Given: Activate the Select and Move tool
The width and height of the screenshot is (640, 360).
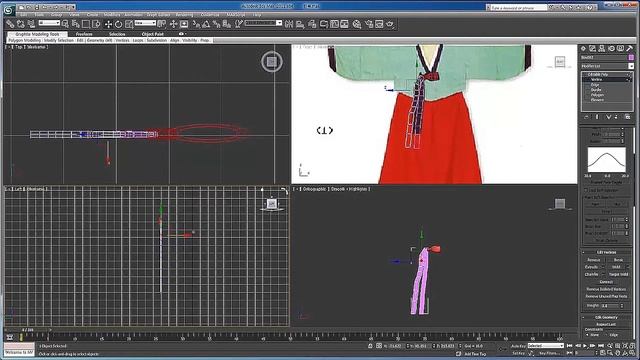Looking at the screenshot, I should click(108, 24).
